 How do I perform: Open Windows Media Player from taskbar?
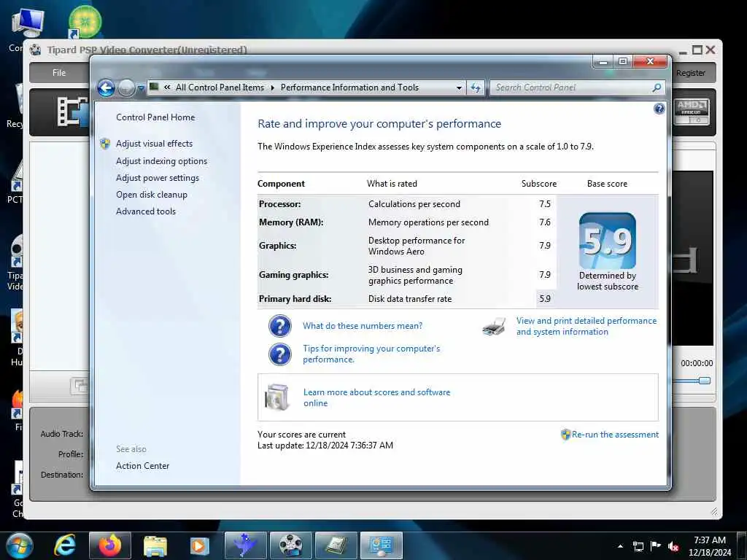pyautogui.click(x=199, y=546)
